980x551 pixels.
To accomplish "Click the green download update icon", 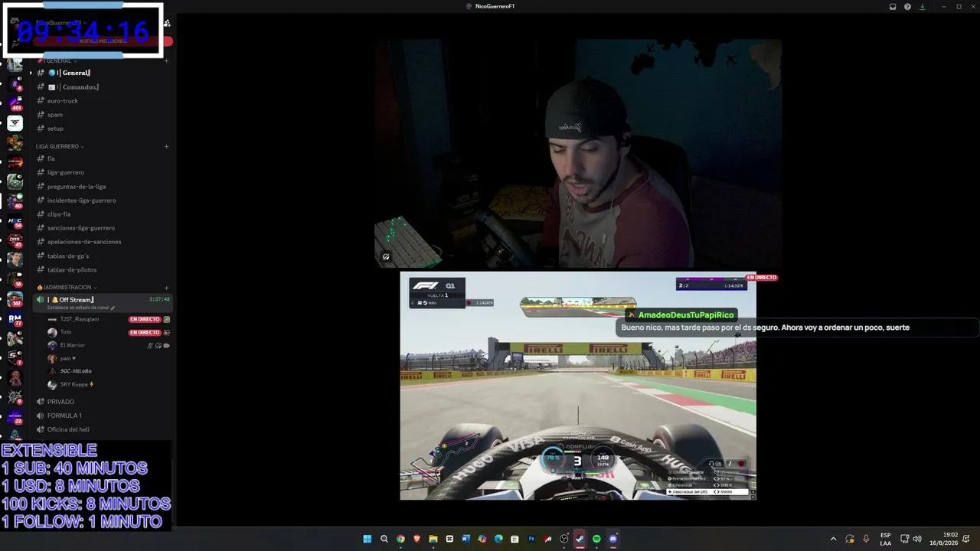I will coord(922,6).
